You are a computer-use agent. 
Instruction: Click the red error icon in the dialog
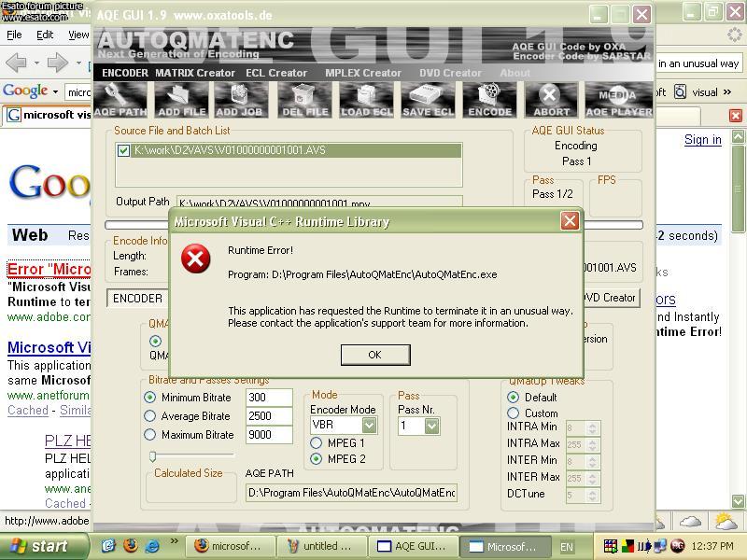(x=195, y=259)
